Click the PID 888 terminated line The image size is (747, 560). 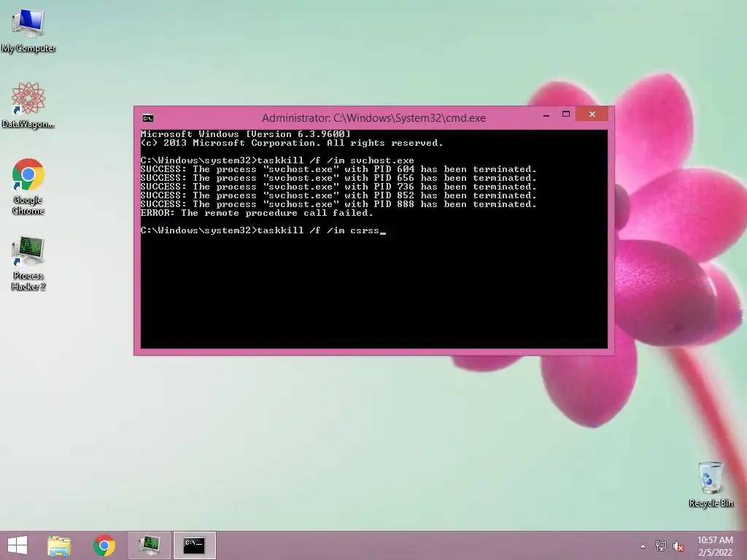coord(338,204)
